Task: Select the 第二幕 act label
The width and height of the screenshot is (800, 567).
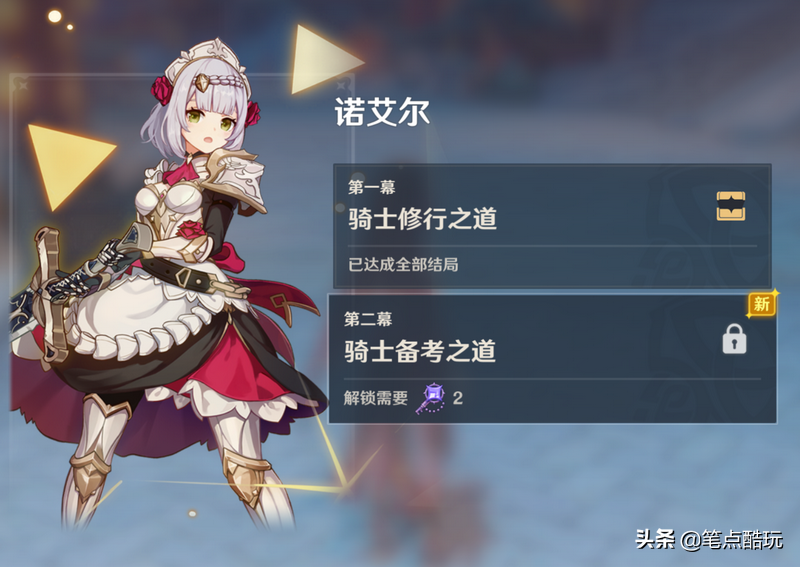Action: (x=367, y=319)
